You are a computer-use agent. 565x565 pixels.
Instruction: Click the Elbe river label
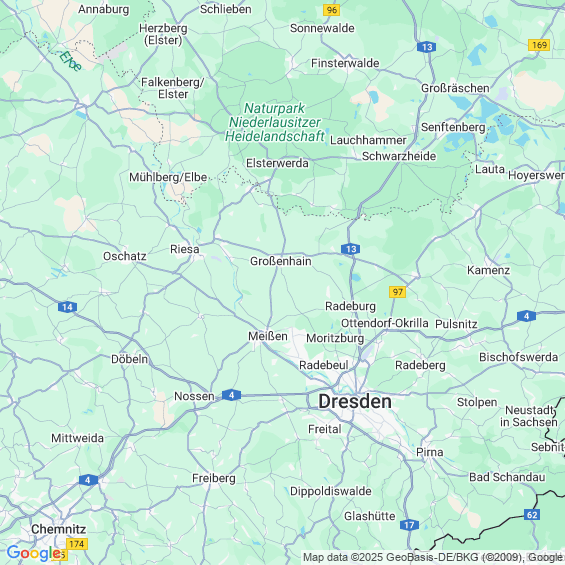pos(70,61)
